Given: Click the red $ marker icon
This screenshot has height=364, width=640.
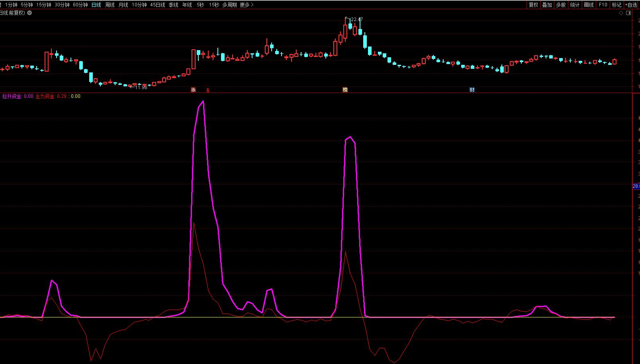Looking at the screenshot, I should 207,90.
